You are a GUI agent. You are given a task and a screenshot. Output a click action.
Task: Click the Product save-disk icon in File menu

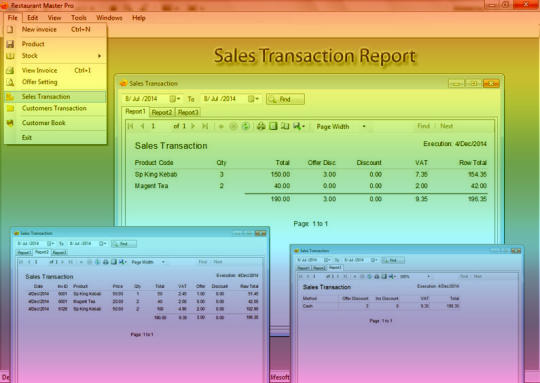pyautogui.click(x=10, y=44)
